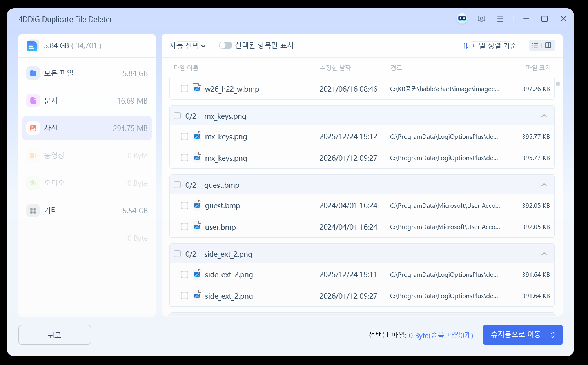The width and height of the screenshot is (588, 365).
Task: Open the 자동 선택 dropdown
Action: tap(187, 46)
